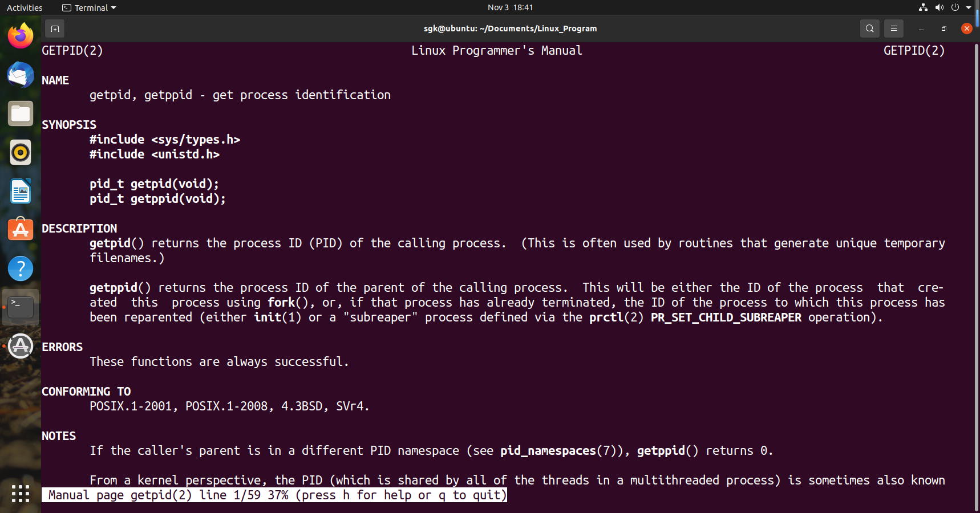980x513 pixels.
Task: Click the NAME section heading
Action: tap(55, 80)
